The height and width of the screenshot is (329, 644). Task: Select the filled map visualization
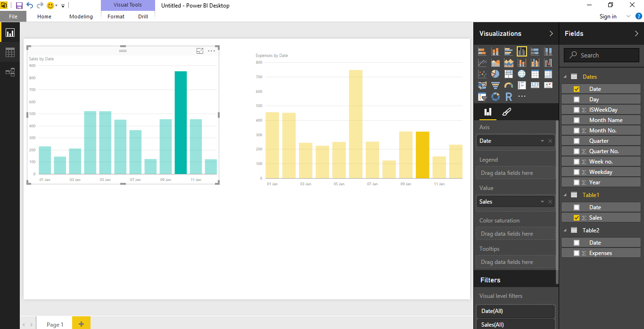pyautogui.click(x=482, y=85)
